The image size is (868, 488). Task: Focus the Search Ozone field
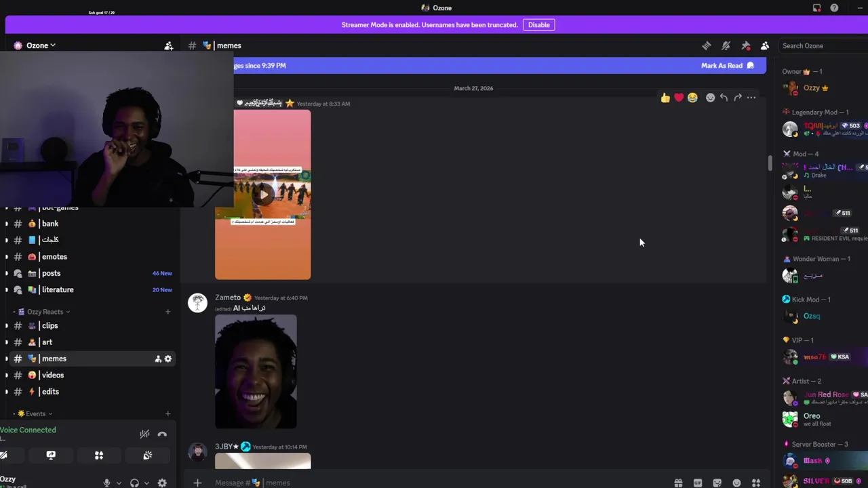click(x=823, y=45)
